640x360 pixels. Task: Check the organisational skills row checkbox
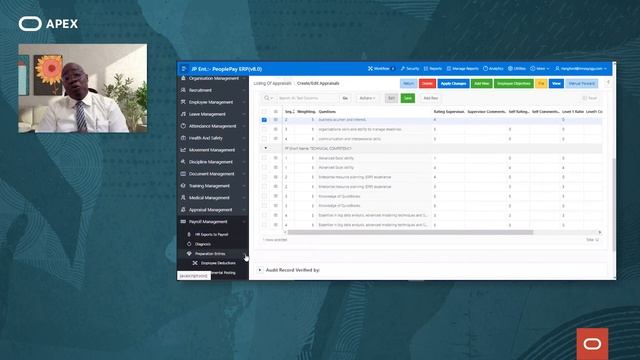(x=264, y=129)
